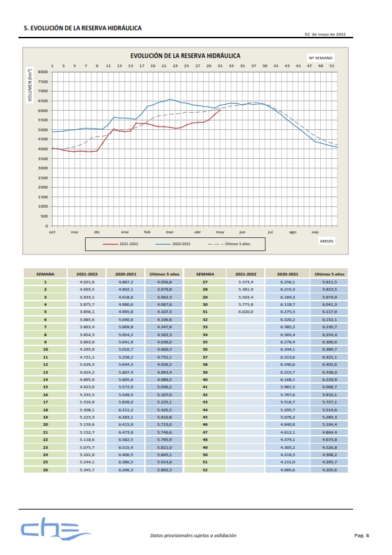
Task: Select table cell '4.923,0'
Action: (87, 387)
